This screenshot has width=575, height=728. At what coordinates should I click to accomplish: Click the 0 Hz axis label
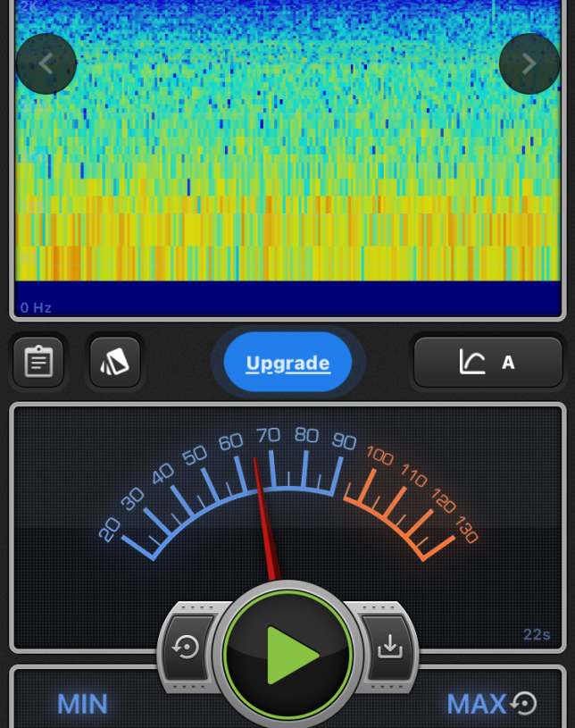point(37,307)
